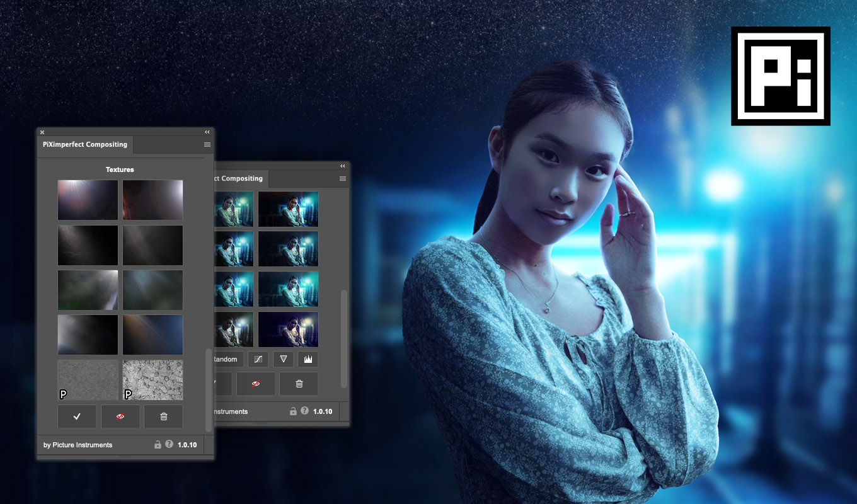Click the curves icon next to Random

pos(258,359)
